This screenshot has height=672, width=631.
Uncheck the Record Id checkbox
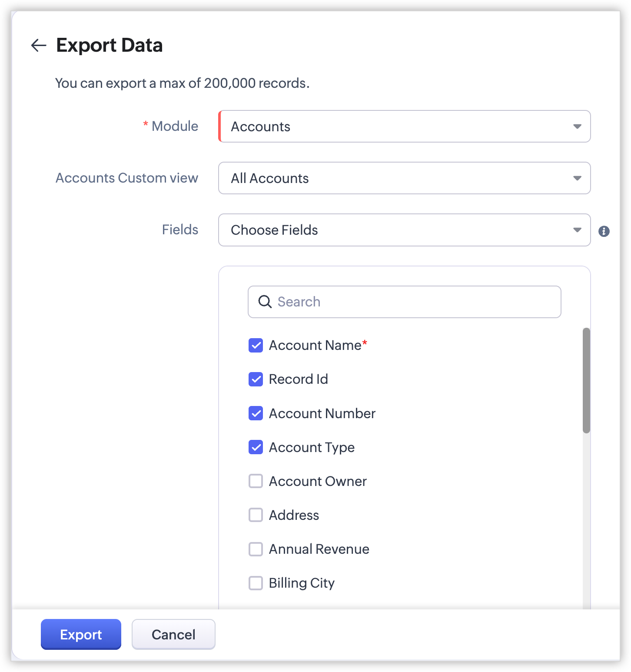click(256, 379)
